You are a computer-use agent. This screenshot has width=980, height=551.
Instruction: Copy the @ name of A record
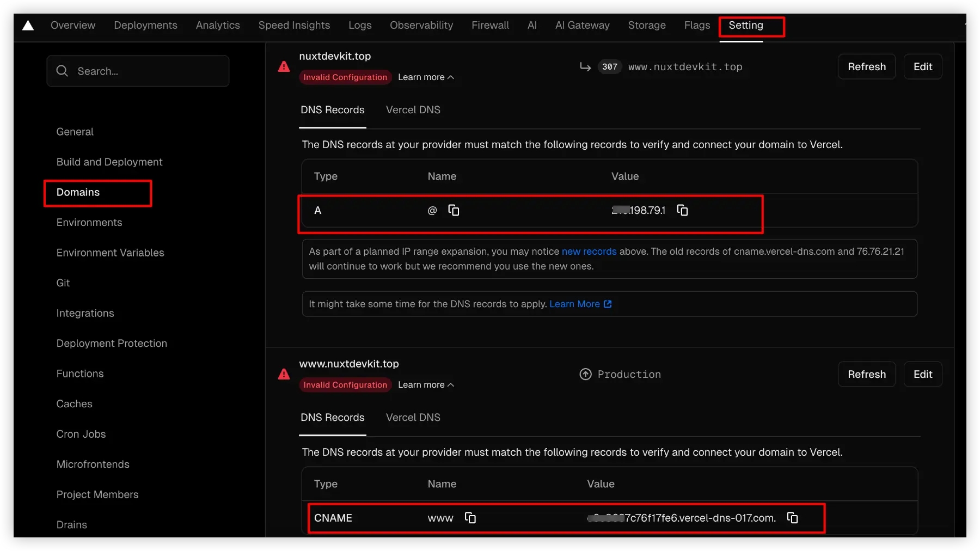point(453,210)
